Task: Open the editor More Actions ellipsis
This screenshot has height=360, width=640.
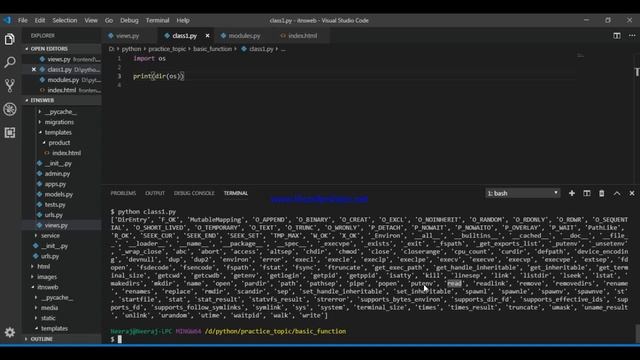Action: pos(632,36)
